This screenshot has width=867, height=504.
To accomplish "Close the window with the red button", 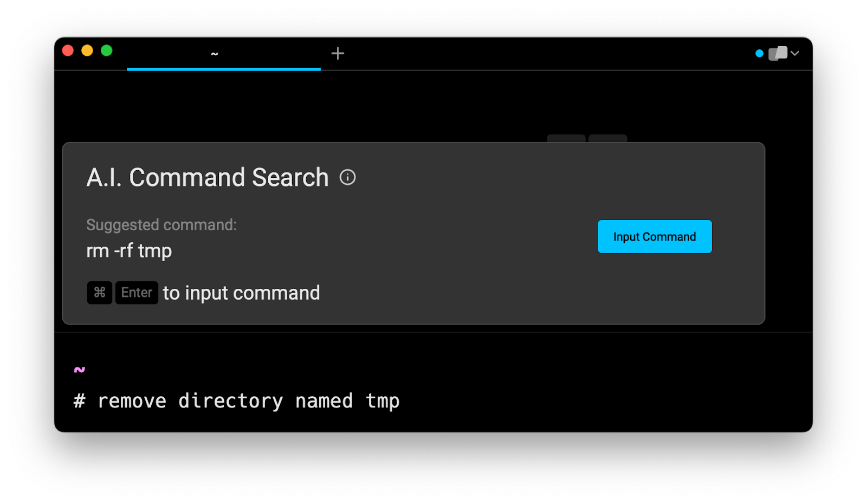I will [68, 50].
